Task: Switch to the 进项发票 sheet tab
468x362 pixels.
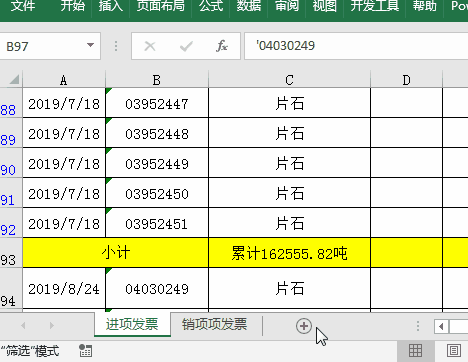Action: [132, 324]
